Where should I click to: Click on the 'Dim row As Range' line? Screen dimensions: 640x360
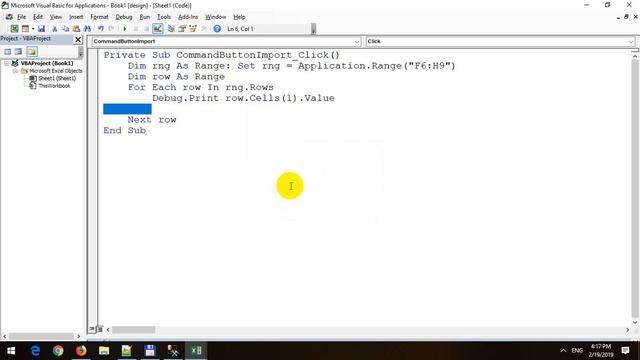(x=176, y=76)
